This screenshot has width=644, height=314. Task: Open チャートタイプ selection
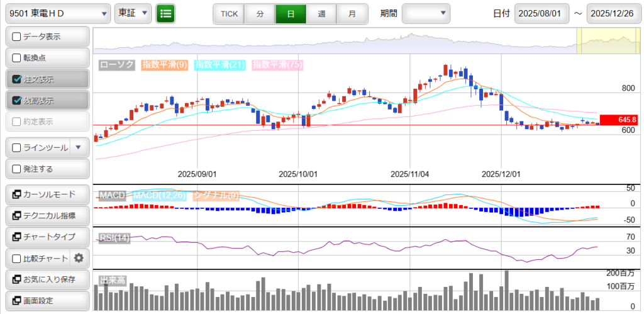47,237
